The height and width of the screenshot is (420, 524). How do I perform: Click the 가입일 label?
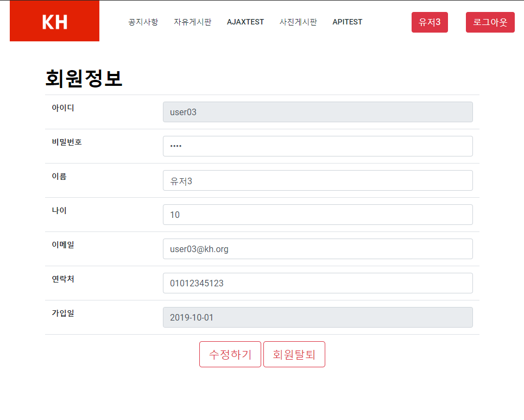[63, 314]
